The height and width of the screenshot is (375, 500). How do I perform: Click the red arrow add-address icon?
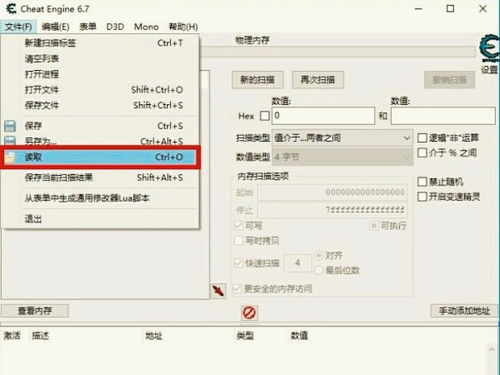[218, 291]
